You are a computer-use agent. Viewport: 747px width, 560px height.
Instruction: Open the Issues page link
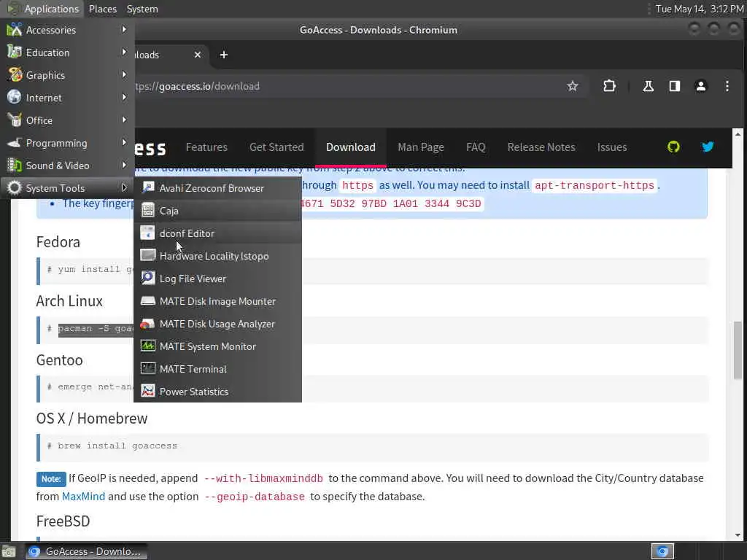click(x=612, y=147)
